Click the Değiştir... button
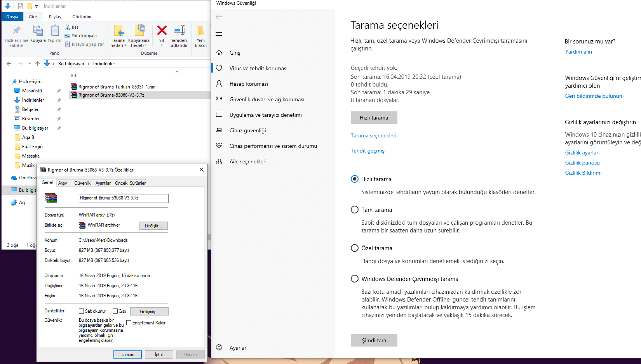 click(x=153, y=226)
